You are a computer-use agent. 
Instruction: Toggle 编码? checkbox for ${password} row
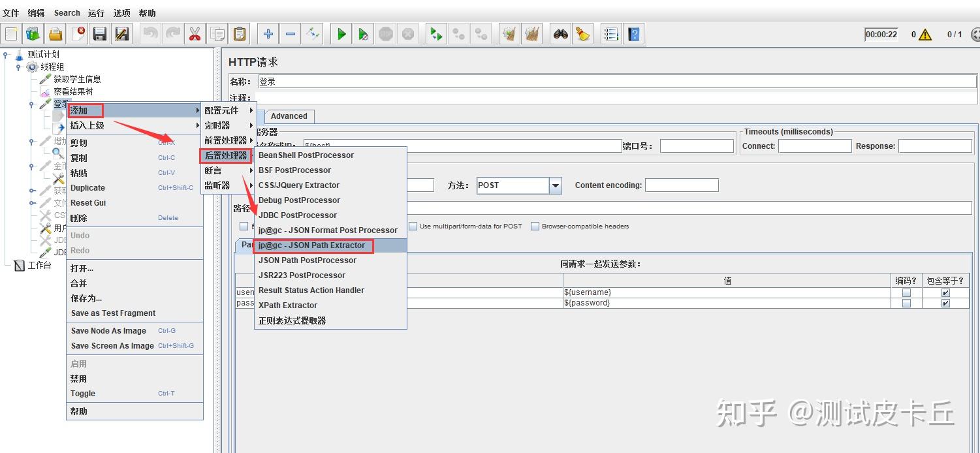coord(906,304)
